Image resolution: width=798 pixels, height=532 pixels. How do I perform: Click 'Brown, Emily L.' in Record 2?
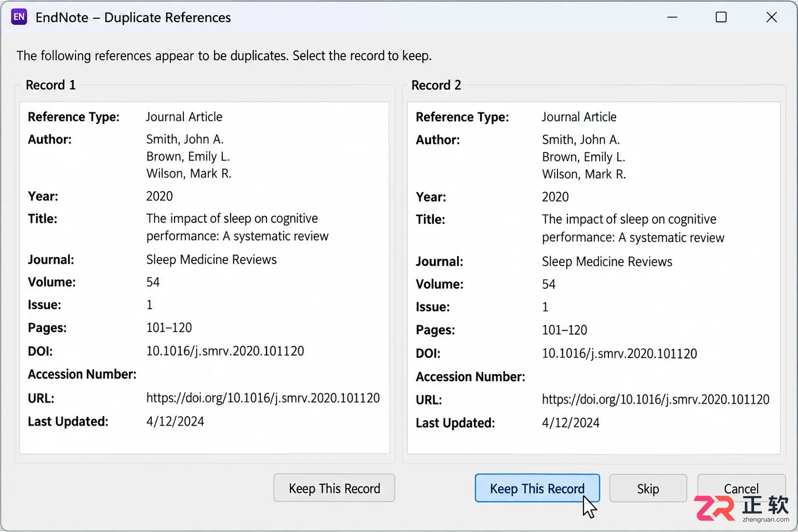(584, 157)
